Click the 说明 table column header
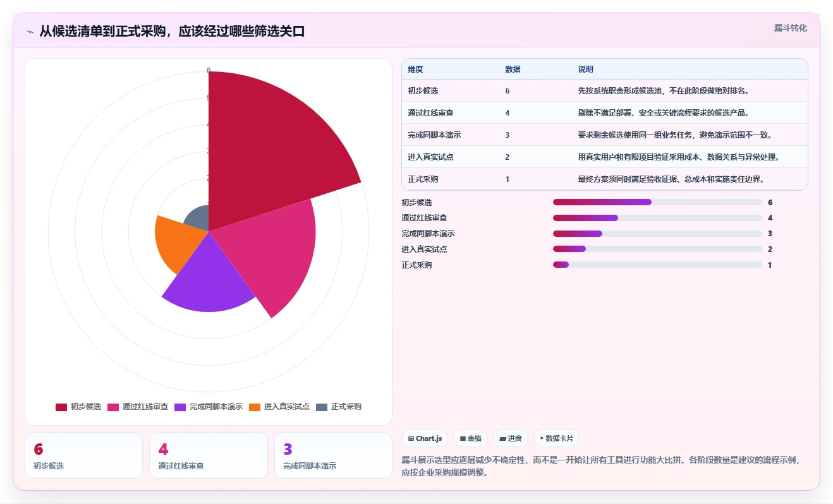The width and height of the screenshot is (833, 504). [x=585, y=69]
